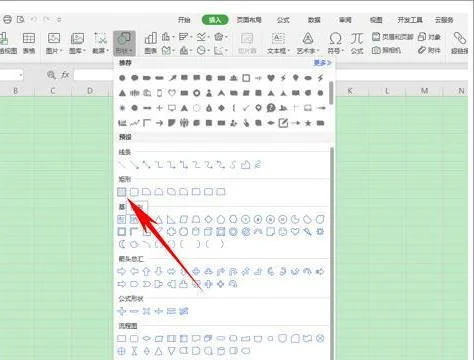This screenshot has height=360, width=474.
Task: Open the 云服务 tab
Action: tap(444, 20)
